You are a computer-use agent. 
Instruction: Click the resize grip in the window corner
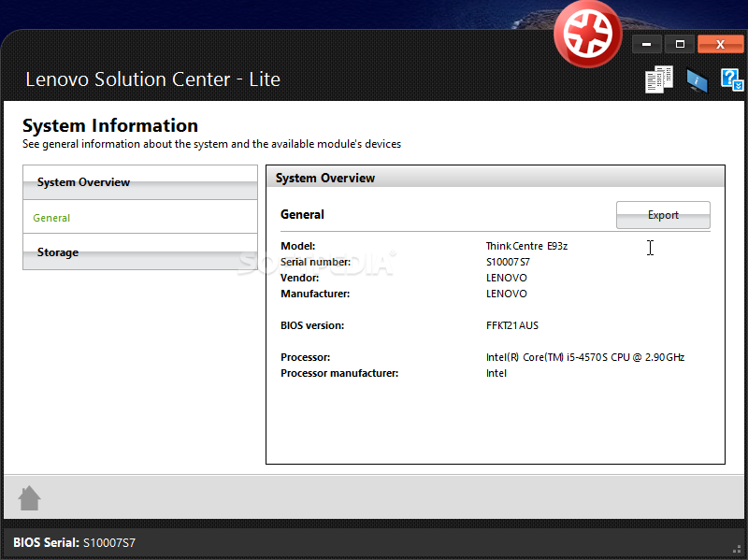tap(737, 549)
